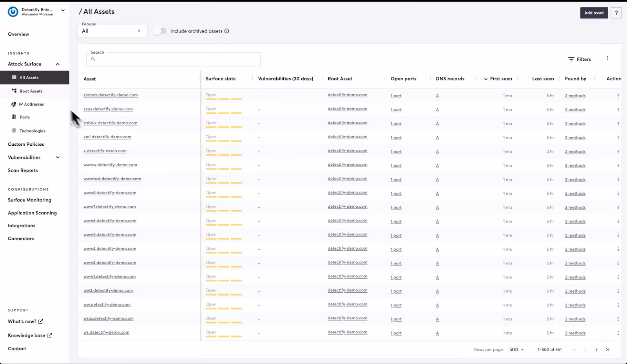The width and height of the screenshot is (627, 364).
Task: Click the Asset column header
Action: point(90,79)
